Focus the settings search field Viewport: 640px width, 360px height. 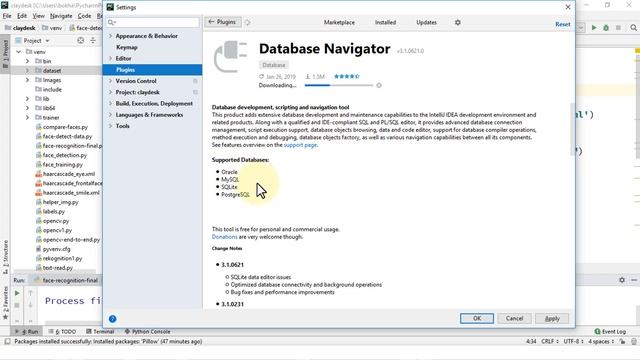coord(153,22)
